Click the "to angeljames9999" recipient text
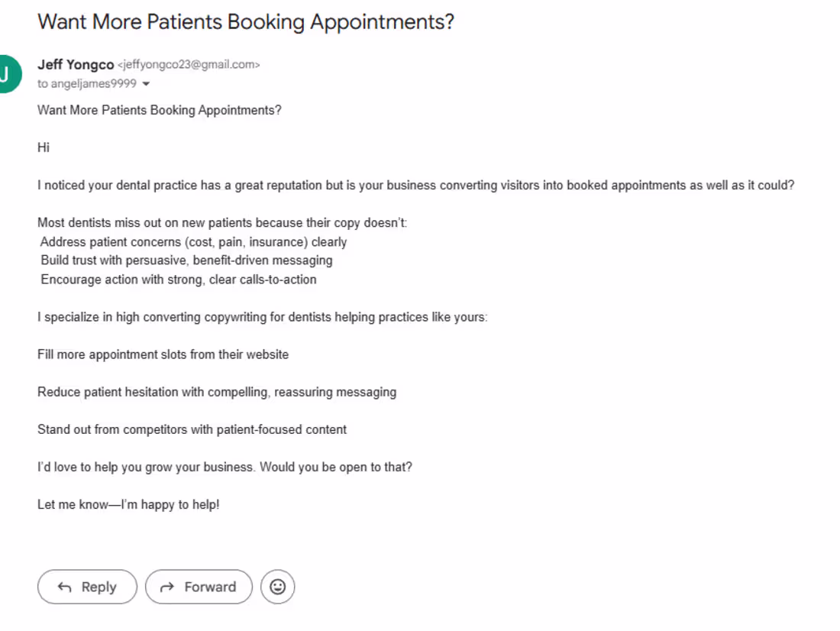 point(87,84)
